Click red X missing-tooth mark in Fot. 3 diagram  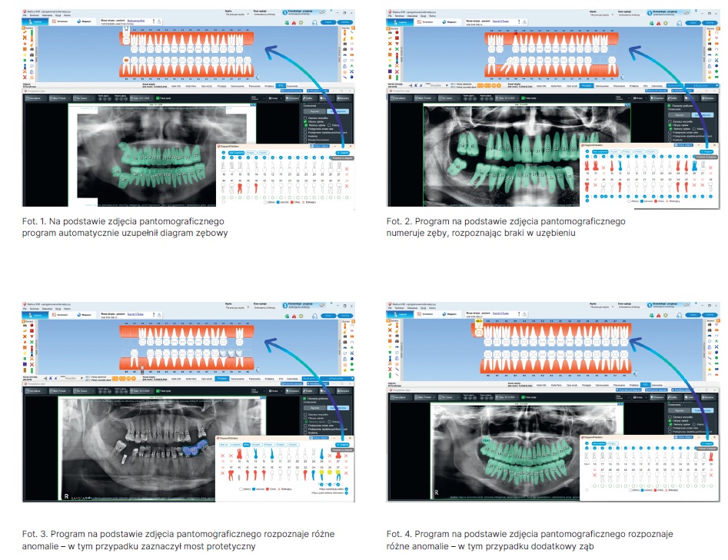coord(223,455)
